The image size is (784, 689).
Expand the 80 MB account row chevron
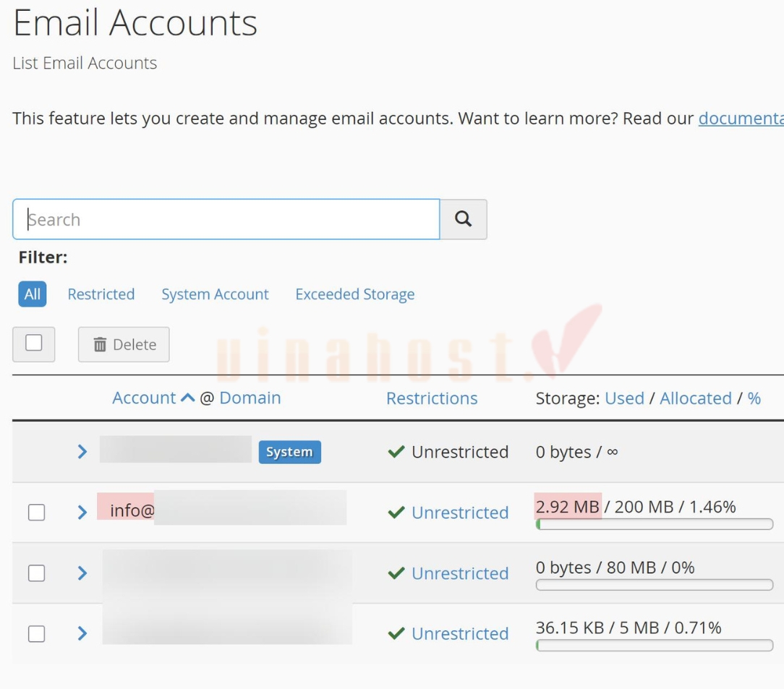(82, 573)
